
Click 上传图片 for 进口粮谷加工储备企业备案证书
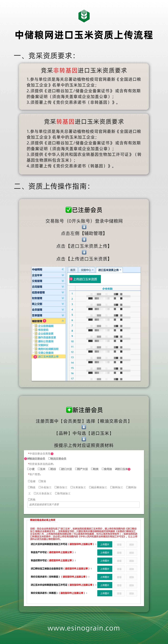click(105, 569)
